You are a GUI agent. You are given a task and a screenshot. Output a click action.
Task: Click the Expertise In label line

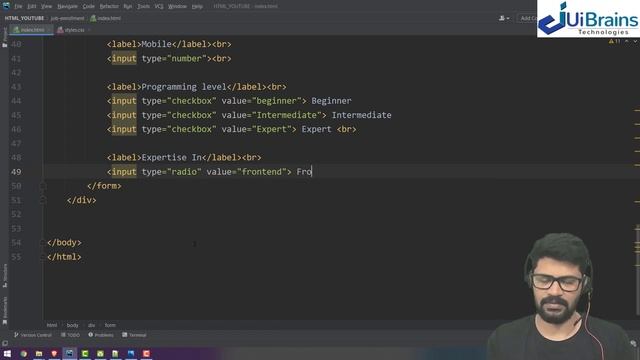tap(184, 158)
